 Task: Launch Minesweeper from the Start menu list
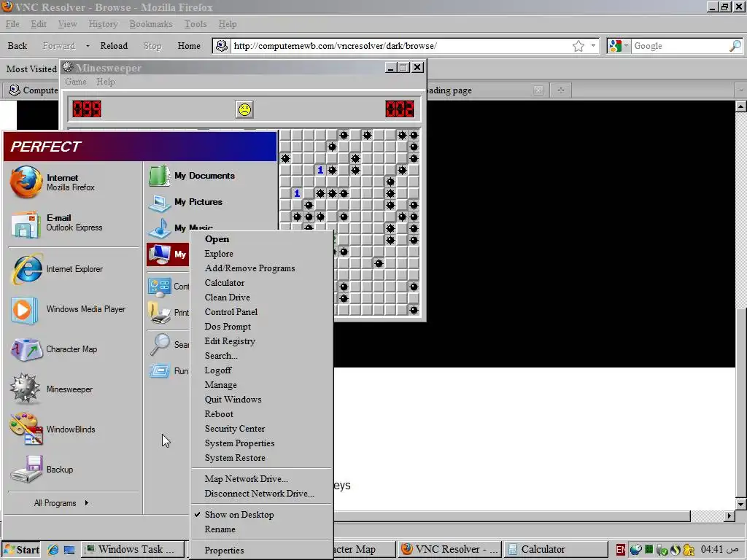point(25,389)
